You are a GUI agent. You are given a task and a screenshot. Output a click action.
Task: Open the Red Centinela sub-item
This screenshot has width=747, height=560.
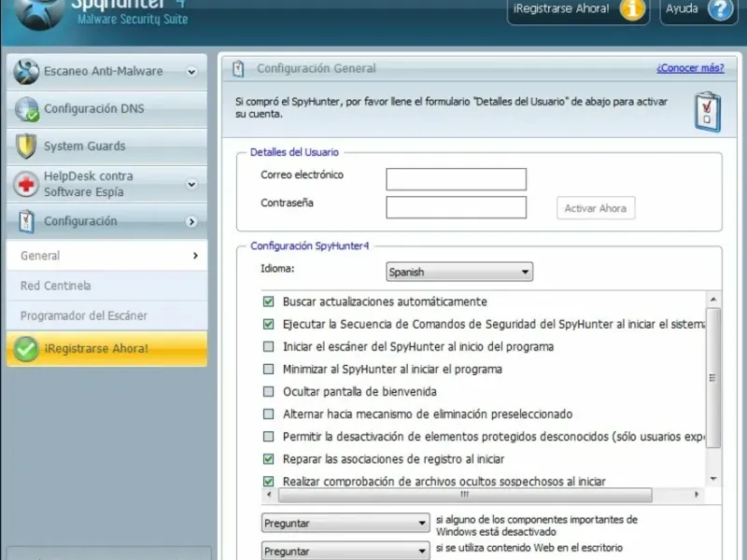[x=106, y=286]
